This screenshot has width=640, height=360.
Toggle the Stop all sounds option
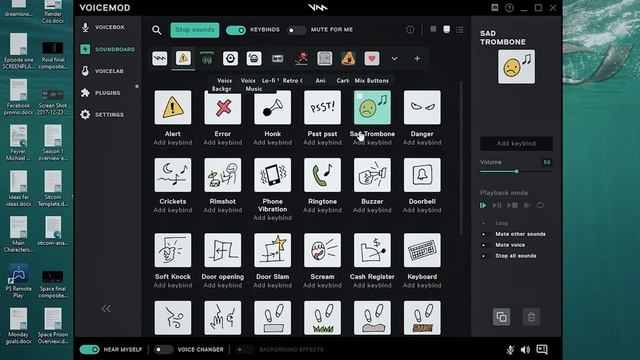pos(485,256)
